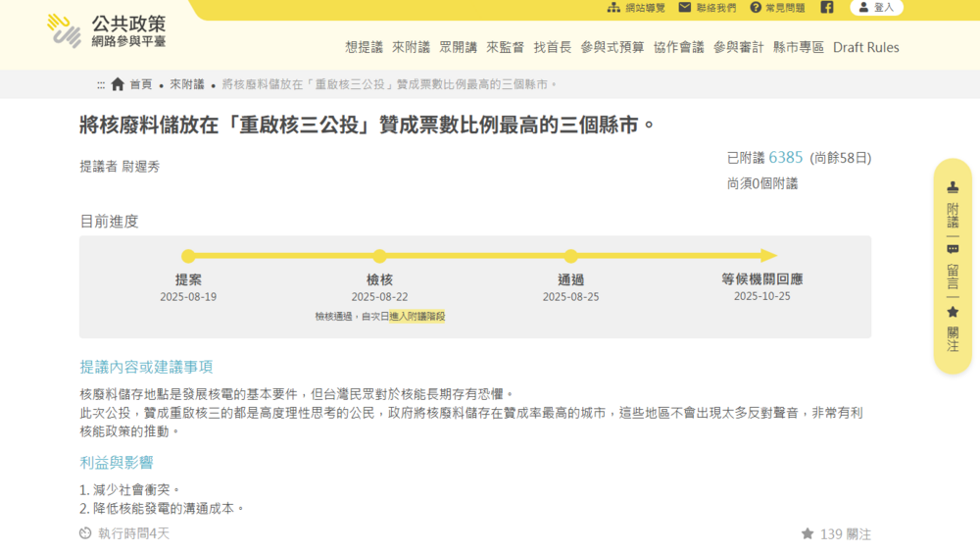Click the 聯絡我們 text link
Image resolution: width=980 pixels, height=554 pixels.
pos(716,8)
